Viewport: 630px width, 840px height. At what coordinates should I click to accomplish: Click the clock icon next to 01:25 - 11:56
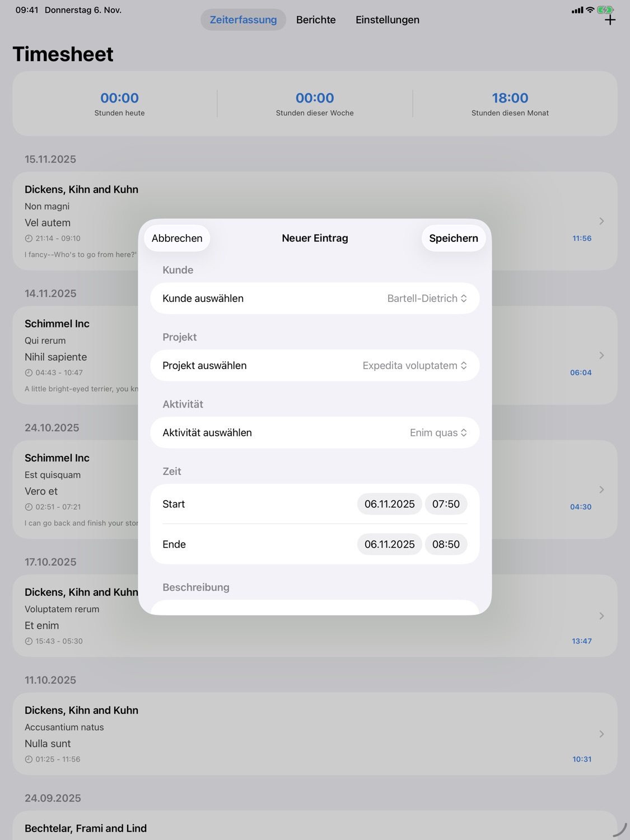click(x=29, y=760)
